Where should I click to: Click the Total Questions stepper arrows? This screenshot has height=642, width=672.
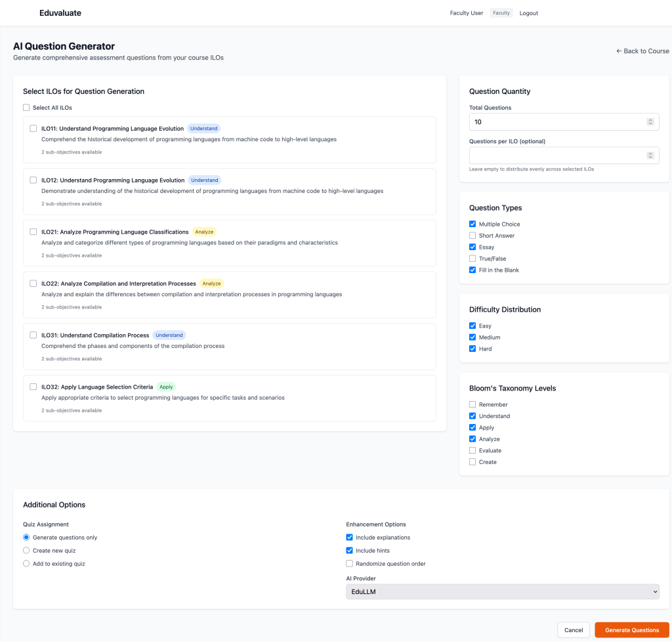pos(650,122)
